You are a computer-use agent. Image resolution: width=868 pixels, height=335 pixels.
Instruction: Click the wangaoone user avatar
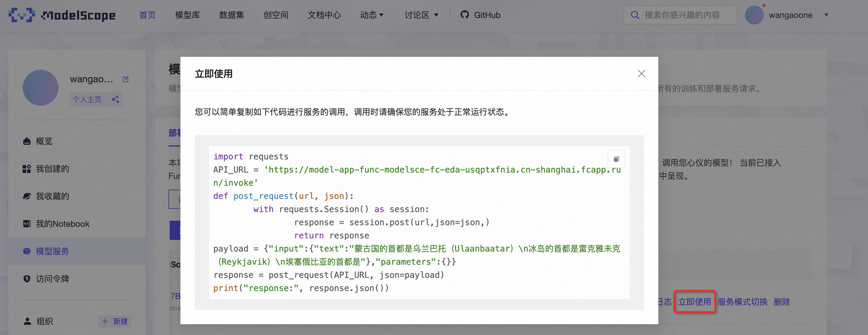(x=754, y=15)
